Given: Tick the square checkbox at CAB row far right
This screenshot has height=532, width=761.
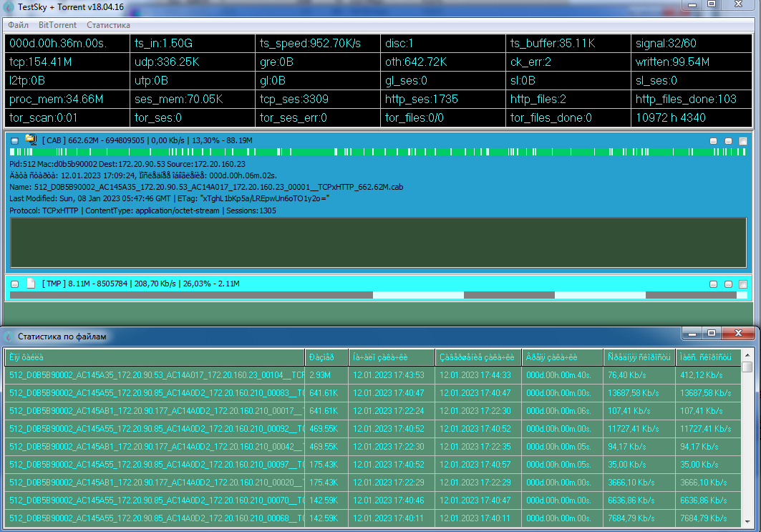Looking at the screenshot, I should [743, 141].
